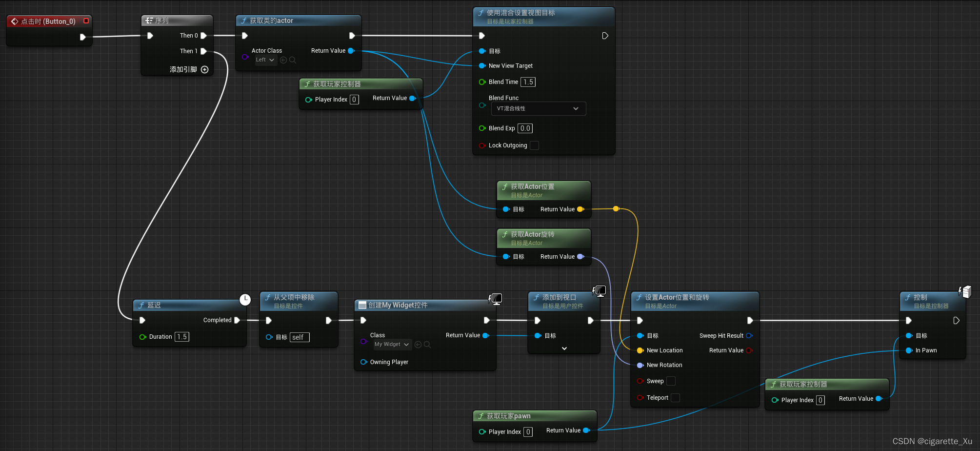
Task: Open the My Widget class dropdown
Action: pos(392,345)
